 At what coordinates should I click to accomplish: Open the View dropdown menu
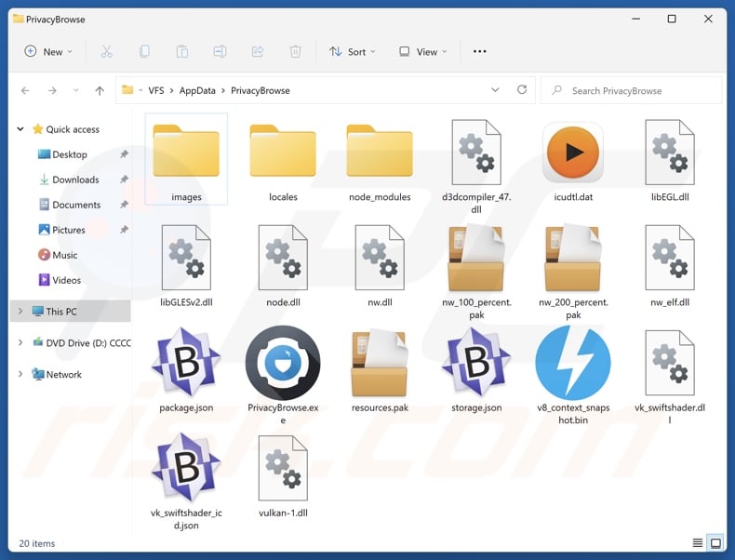click(423, 52)
